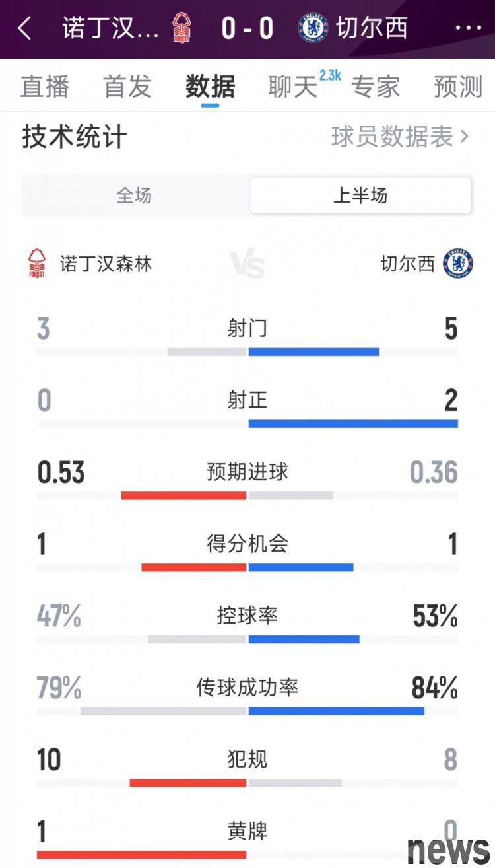Switch to the 全场 full-match stats
495x868 pixels.
tap(135, 196)
